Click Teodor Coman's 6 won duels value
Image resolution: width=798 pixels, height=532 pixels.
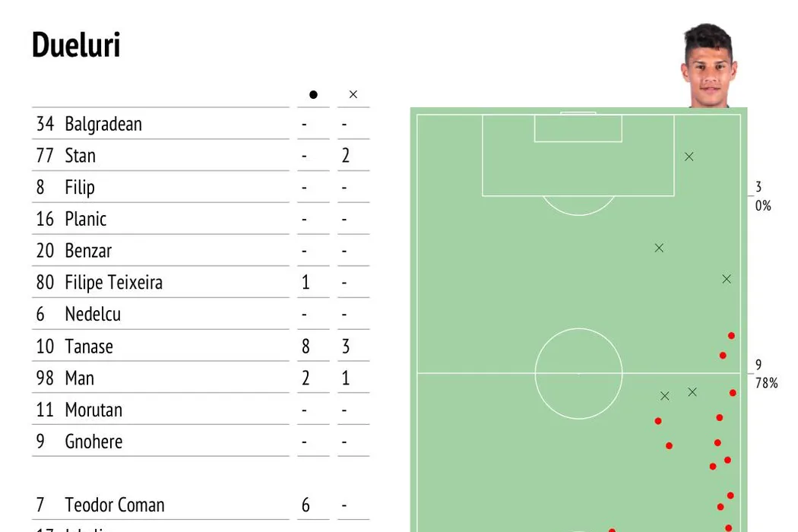tap(306, 505)
